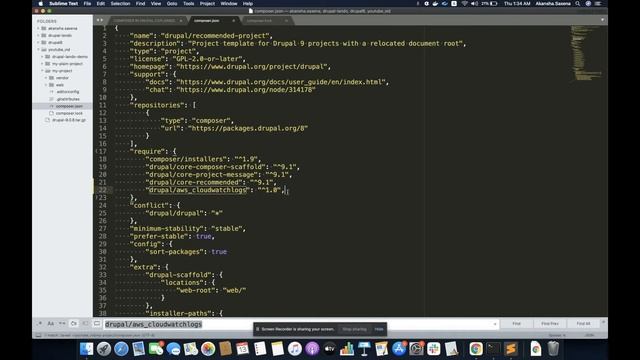Viewport: 640px width, 360px height.
Task: Open Podcasts from the Dock
Action: [x=312, y=349]
